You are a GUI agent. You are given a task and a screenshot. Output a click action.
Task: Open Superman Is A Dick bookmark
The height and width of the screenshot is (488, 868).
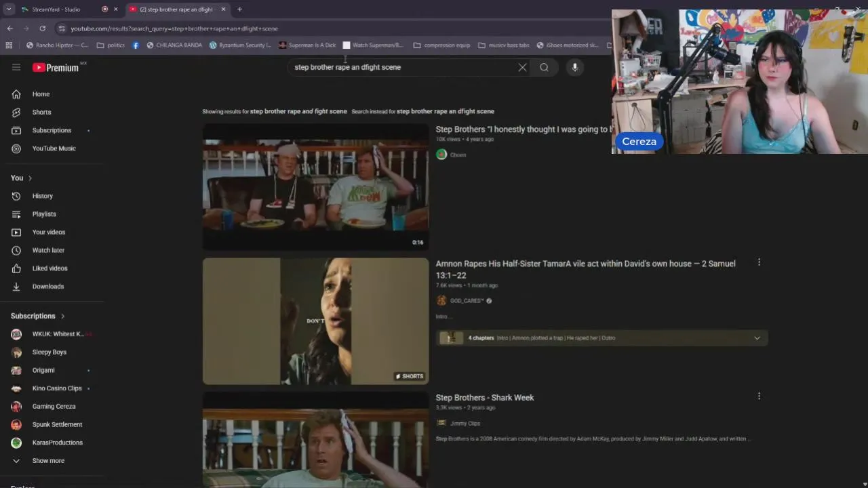(307, 45)
